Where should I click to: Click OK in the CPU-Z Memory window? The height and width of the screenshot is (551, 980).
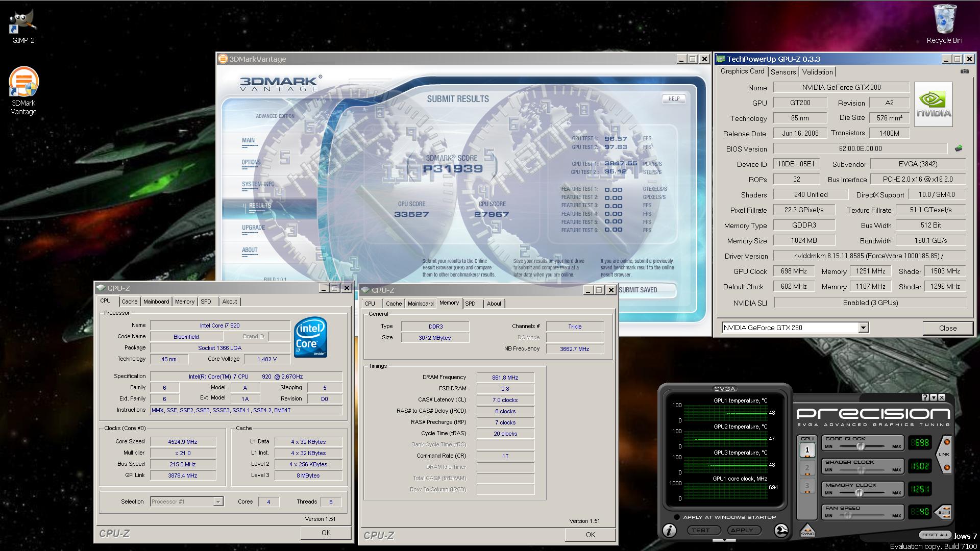click(590, 535)
